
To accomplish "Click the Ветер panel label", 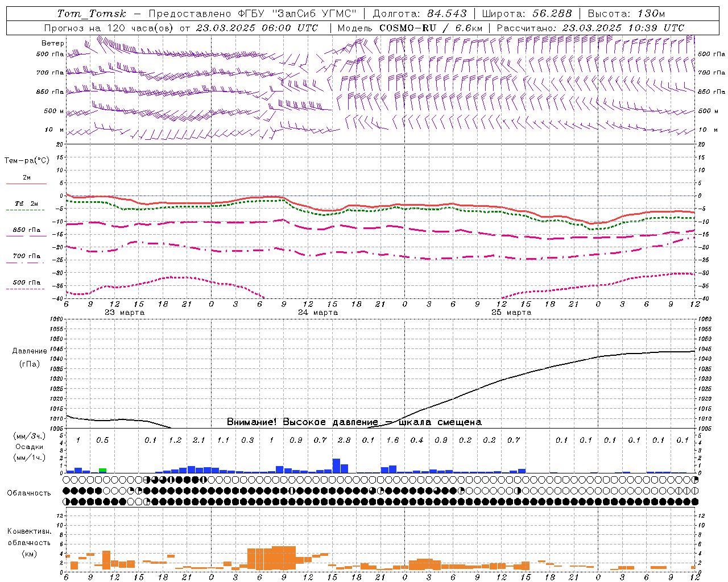I will point(52,43).
